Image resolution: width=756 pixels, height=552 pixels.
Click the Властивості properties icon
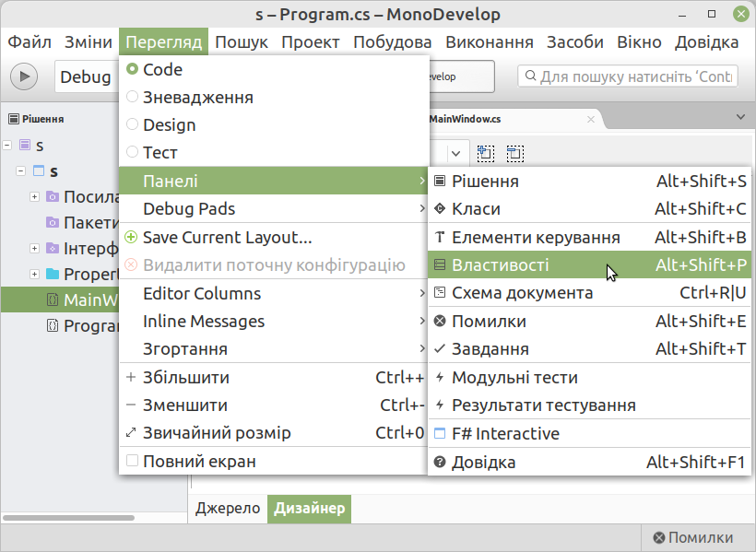click(440, 264)
